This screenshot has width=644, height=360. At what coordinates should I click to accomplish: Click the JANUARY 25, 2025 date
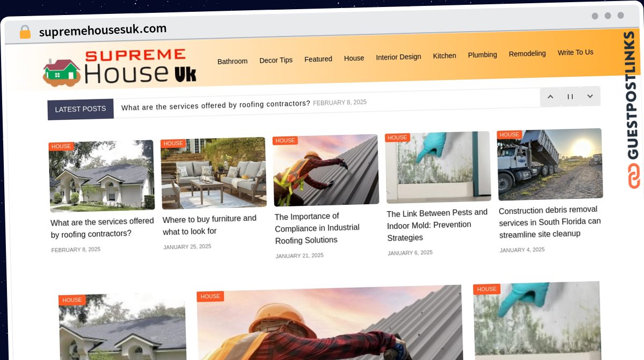coord(187,247)
